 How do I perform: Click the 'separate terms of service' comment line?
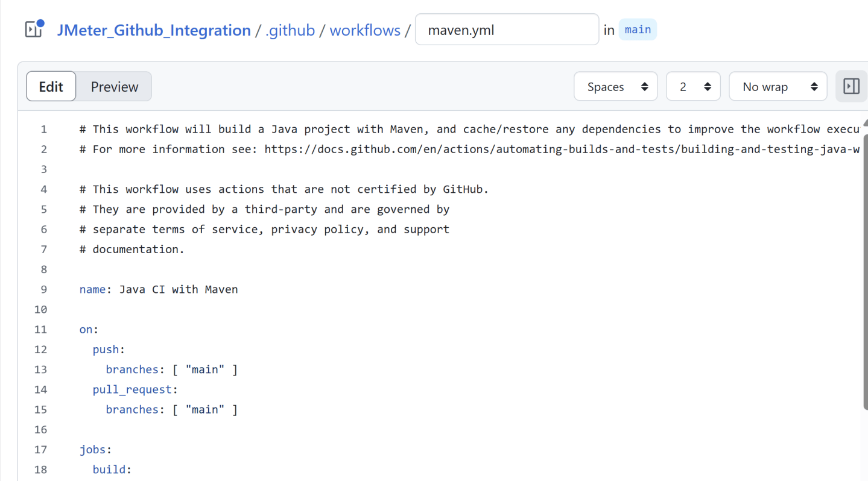265,229
